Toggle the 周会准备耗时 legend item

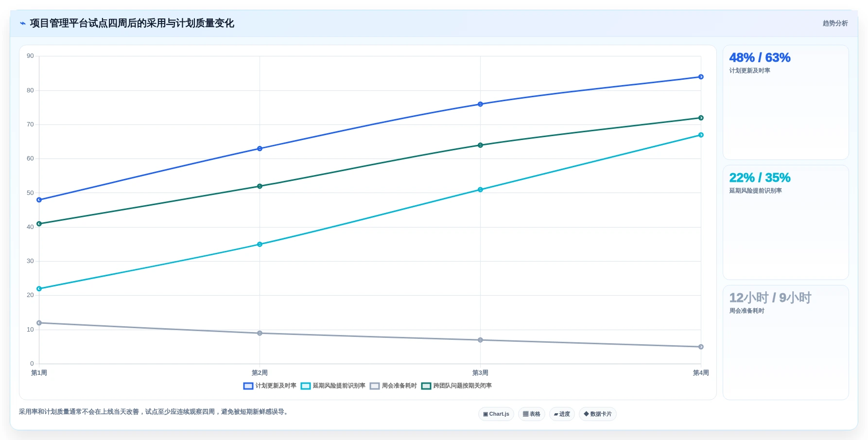tap(393, 386)
